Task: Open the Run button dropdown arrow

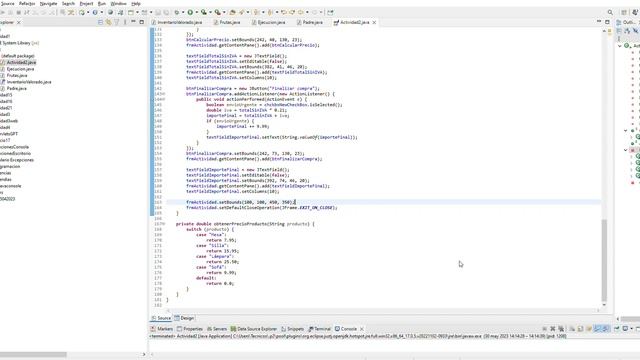Action: coord(196,12)
